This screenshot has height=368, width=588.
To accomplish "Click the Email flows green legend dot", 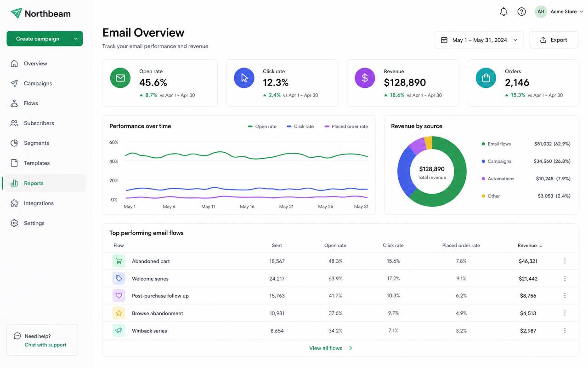I will [x=483, y=144].
